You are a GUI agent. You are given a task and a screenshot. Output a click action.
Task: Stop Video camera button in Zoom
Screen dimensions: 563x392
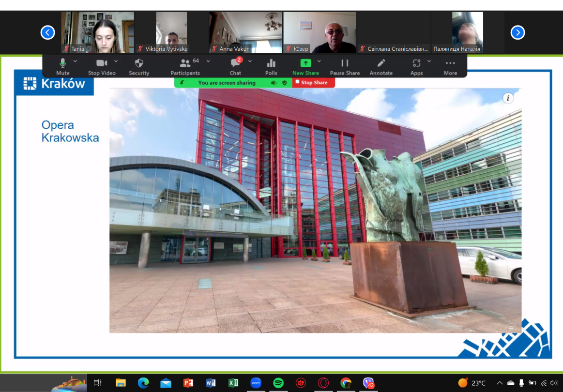tap(102, 67)
